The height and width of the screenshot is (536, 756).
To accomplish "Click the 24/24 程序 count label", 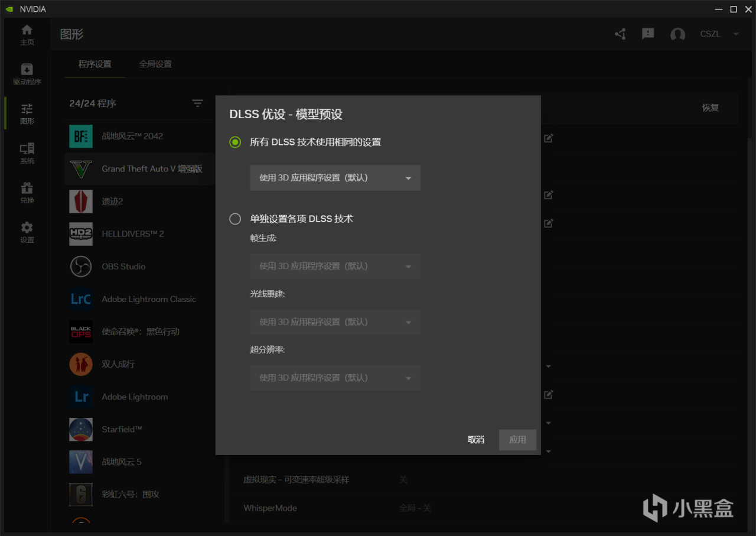I will pyautogui.click(x=93, y=103).
